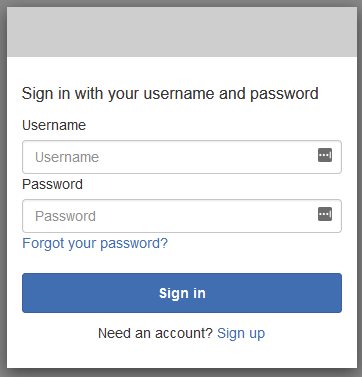Follow the Sign up link
Viewport: 362px width, 377px height.
pyautogui.click(x=241, y=333)
